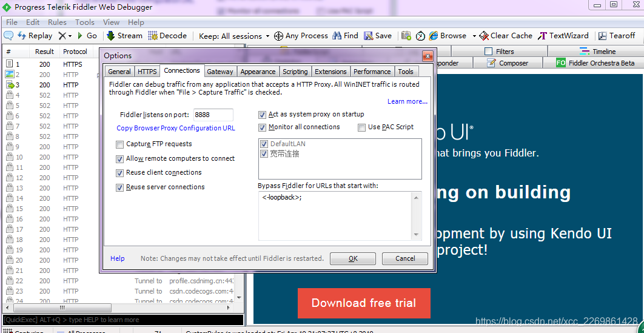Click the bypass list scrollbar down arrow
644x333 pixels.
coord(417,235)
